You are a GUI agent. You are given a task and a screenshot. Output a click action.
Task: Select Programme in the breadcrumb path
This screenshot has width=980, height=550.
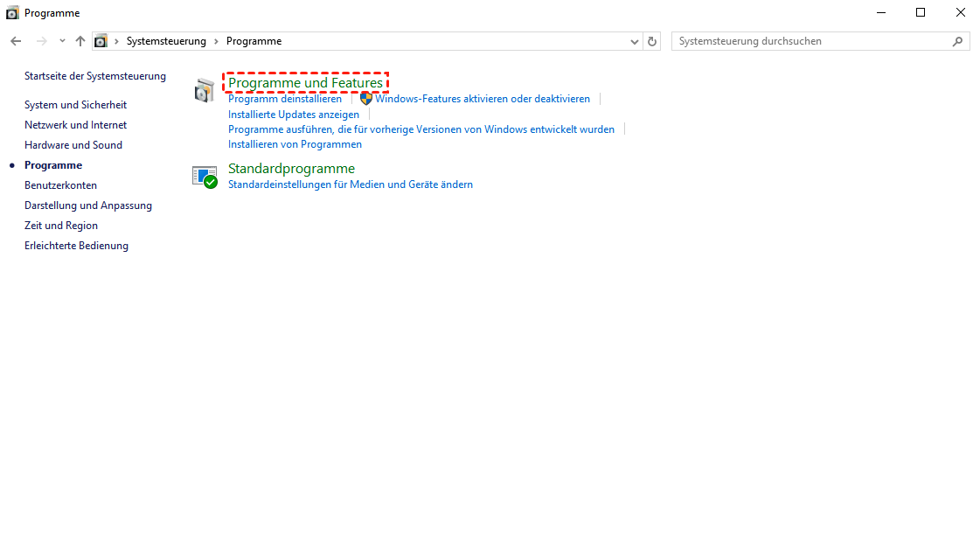pos(254,41)
